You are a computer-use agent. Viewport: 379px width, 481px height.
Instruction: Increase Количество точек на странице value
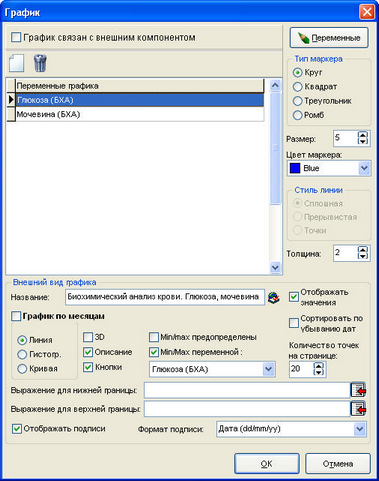click(x=319, y=366)
